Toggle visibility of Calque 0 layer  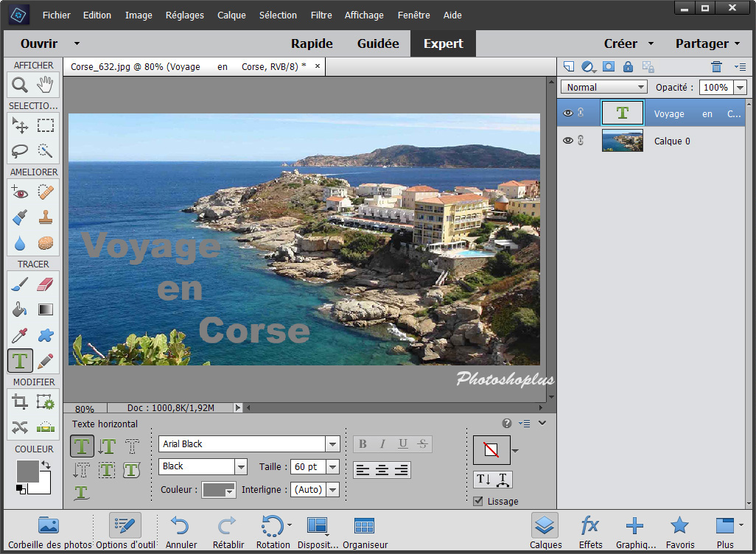567,141
